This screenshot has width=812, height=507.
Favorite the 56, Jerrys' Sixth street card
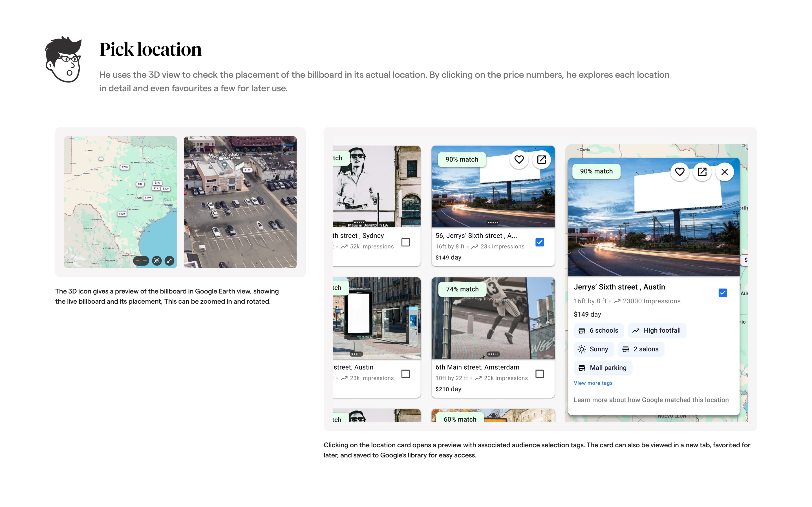[519, 160]
